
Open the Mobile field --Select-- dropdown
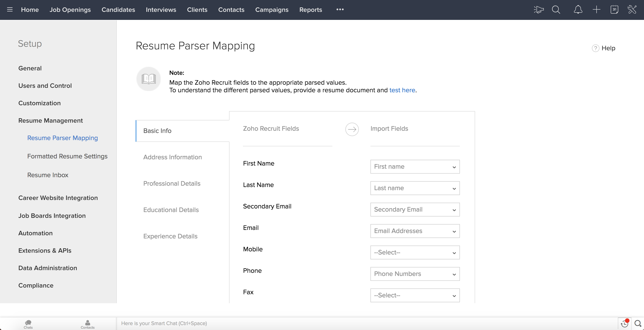click(415, 252)
